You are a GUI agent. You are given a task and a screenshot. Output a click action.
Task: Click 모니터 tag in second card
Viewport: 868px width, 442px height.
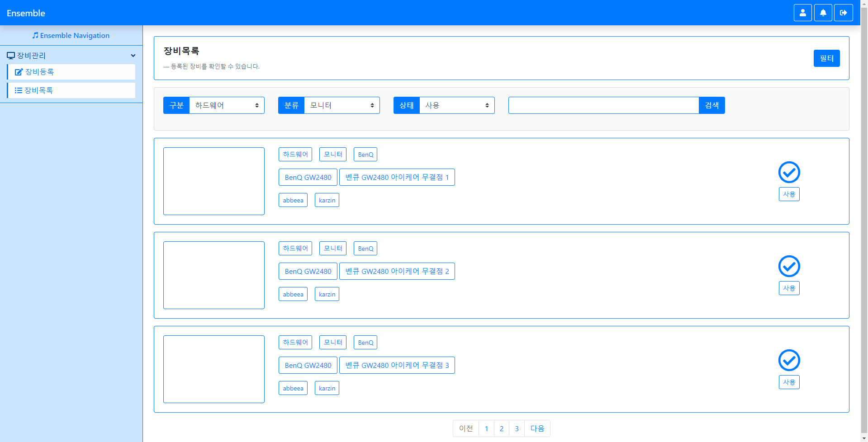pyautogui.click(x=333, y=248)
